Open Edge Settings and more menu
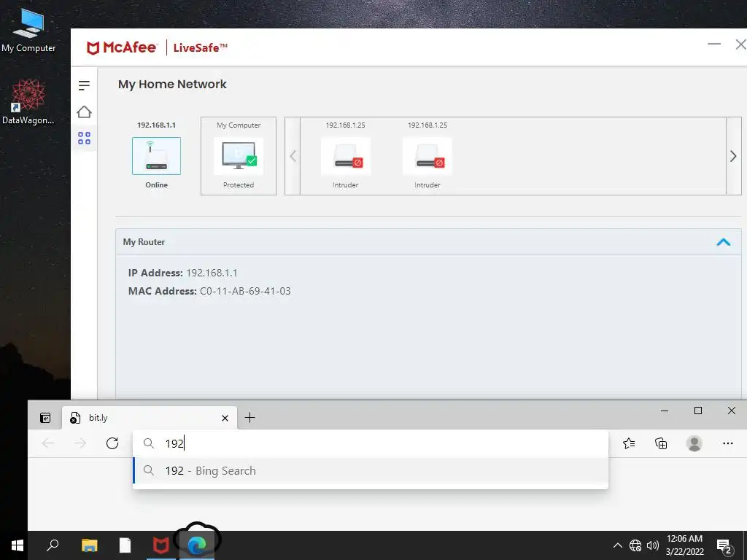Viewport: 747px width, 560px height. [x=727, y=443]
